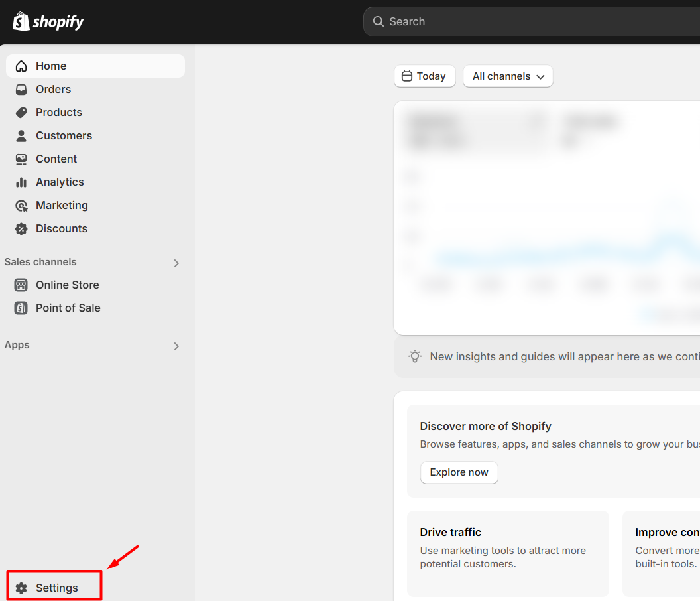Go to Discounts
700x601 pixels.
coord(95,229)
